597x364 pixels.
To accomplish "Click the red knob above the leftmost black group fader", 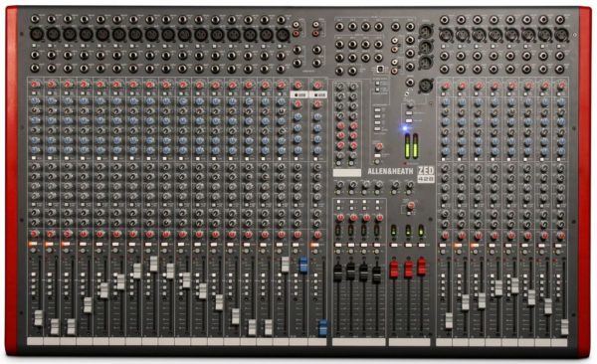I will [x=340, y=218].
